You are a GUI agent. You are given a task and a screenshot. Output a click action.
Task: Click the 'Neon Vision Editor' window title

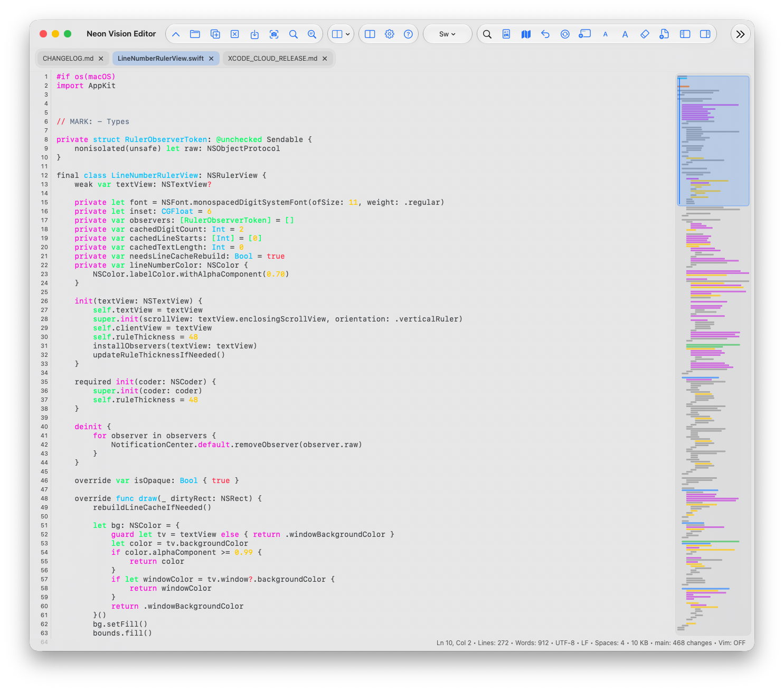(121, 34)
